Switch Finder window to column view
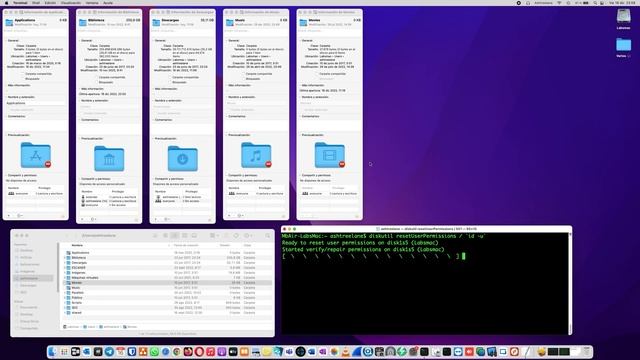This screenshot has height=360, width=640. coord(184,236)
